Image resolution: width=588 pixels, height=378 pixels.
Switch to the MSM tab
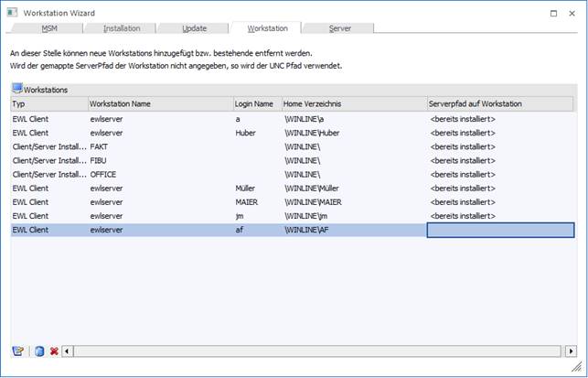click(x=49, y=28)
